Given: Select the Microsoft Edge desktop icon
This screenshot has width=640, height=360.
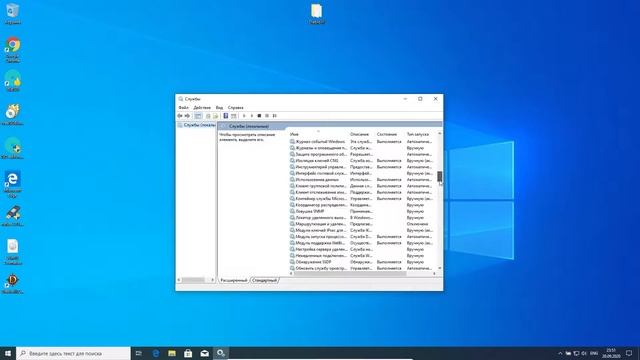Looking at the screenshot, I should coord(13,184).
